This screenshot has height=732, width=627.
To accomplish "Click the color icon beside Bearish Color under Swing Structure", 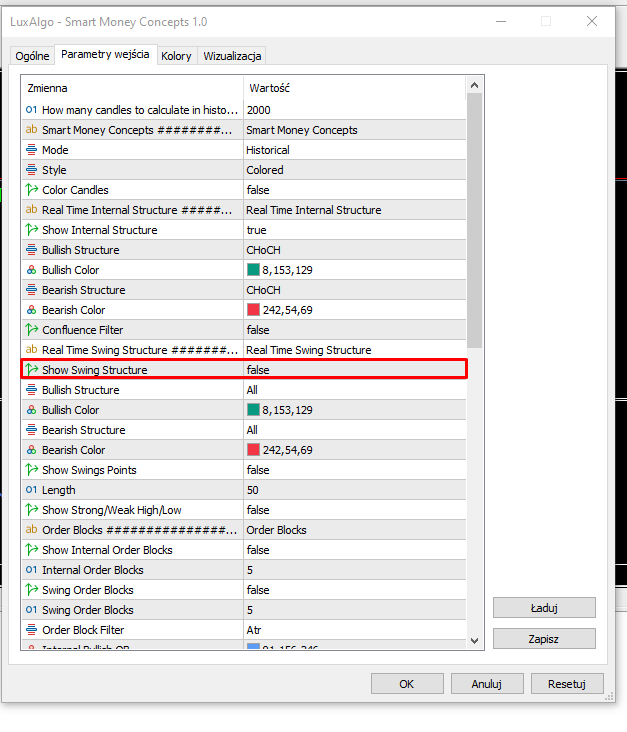I will point(31,450).
